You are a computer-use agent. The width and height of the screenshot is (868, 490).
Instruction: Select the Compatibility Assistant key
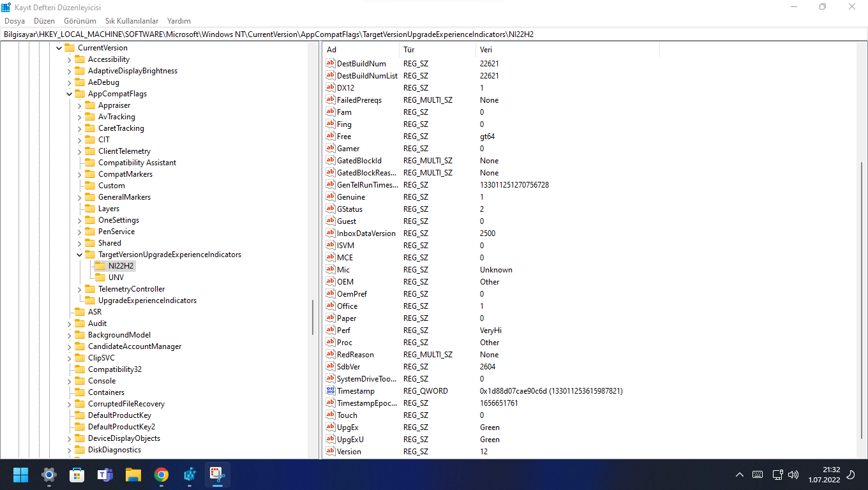(x=137, y=163)
